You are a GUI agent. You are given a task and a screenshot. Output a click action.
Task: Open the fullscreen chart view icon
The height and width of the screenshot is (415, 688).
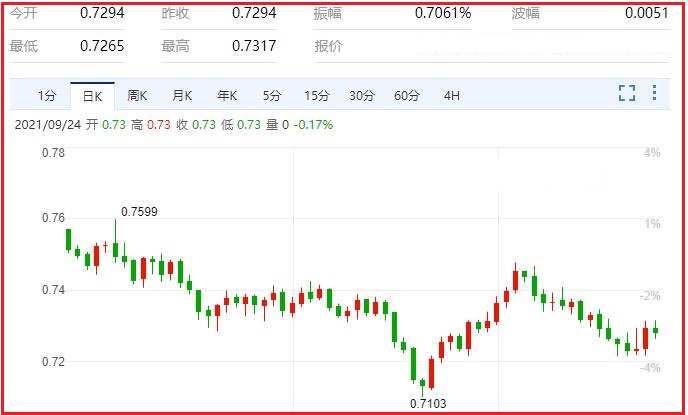click(x=627, y=93)
